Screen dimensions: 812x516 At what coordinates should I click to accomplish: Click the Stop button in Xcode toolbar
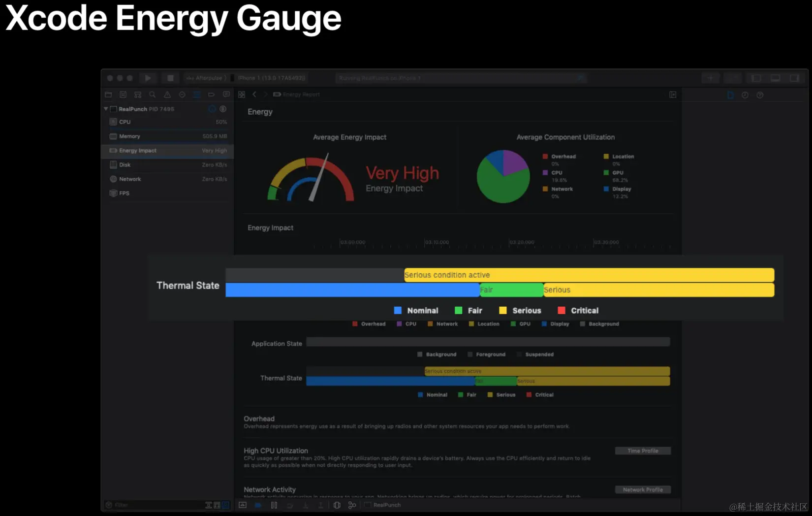pyautogui.click(x=170, y=78)
